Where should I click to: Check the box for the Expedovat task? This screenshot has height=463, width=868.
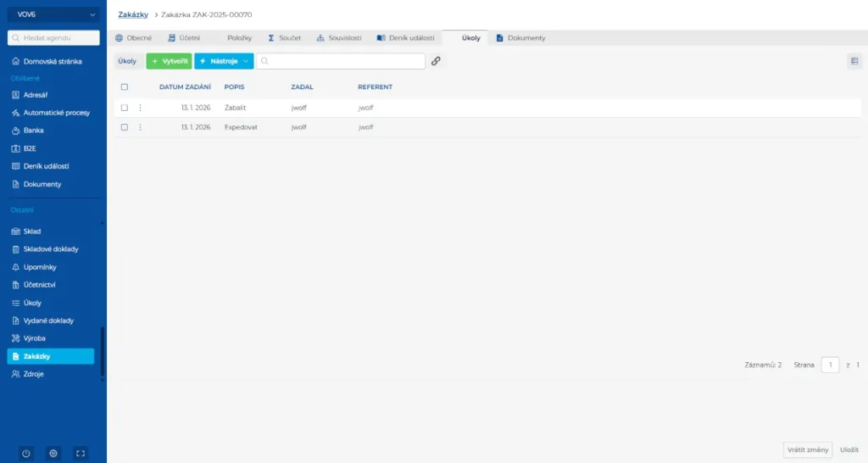[125, 127]
